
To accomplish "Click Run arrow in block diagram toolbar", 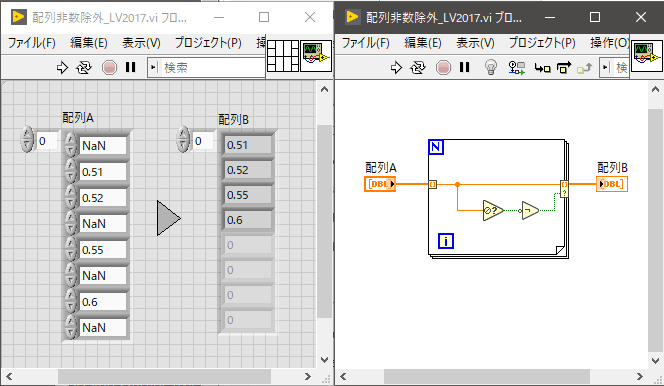I will click(x=396, y=67).
